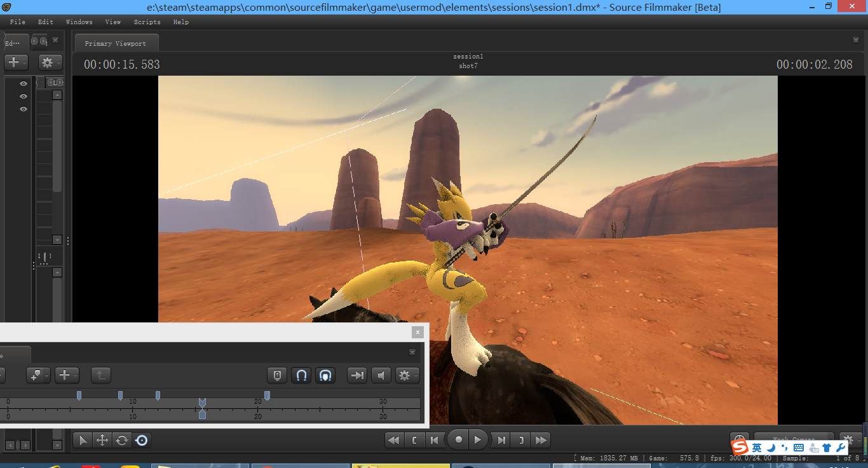Toggle plain magnet snapping in timeline toolbar
This screenshot has height=468, width=868.
[302, 375]
